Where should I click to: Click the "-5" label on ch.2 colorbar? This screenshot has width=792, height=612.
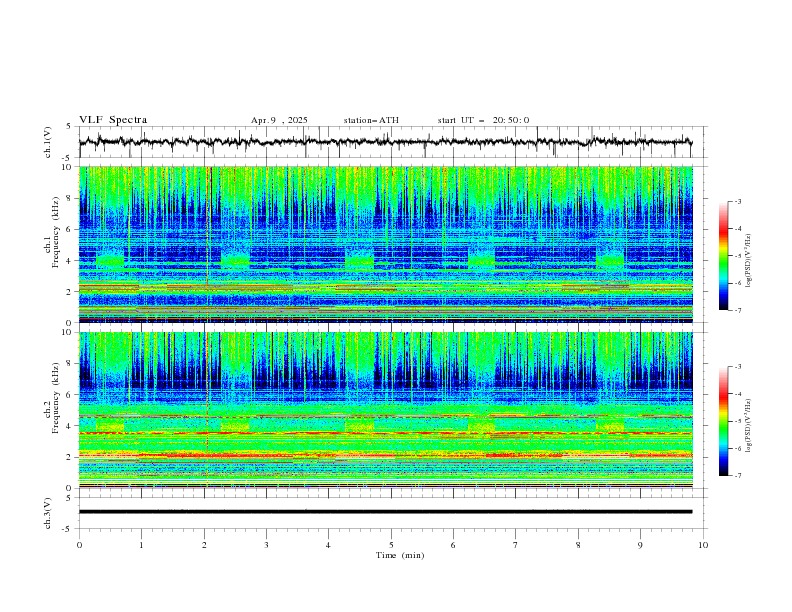[x=738, y=421]
